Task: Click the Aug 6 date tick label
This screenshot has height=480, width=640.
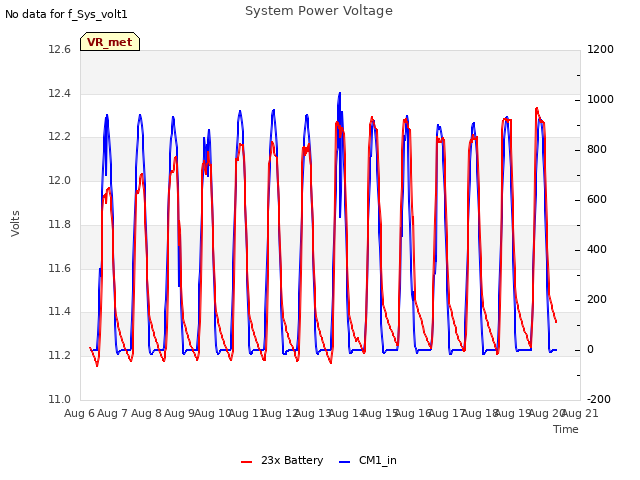Action: tap(80, 413)
